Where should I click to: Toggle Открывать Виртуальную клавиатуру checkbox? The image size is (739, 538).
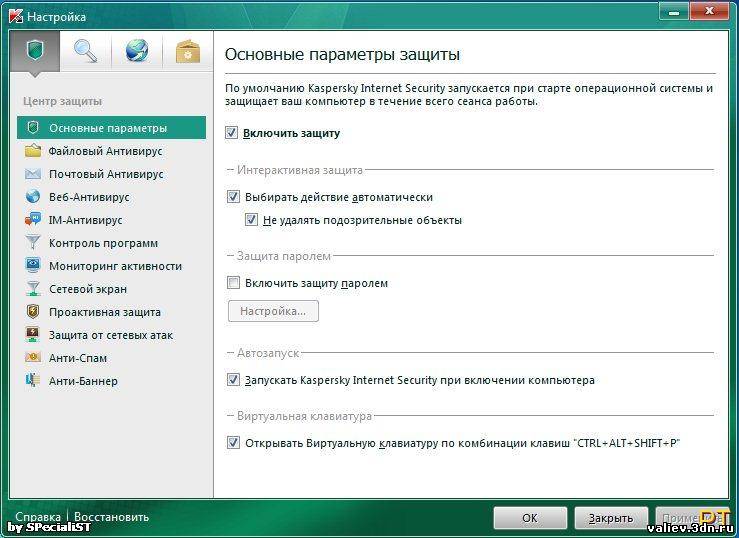[x=233, y=442]
